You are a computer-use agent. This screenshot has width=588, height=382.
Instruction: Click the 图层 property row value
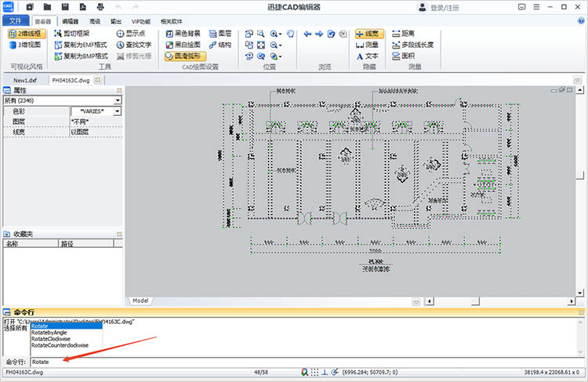[96, 122]
